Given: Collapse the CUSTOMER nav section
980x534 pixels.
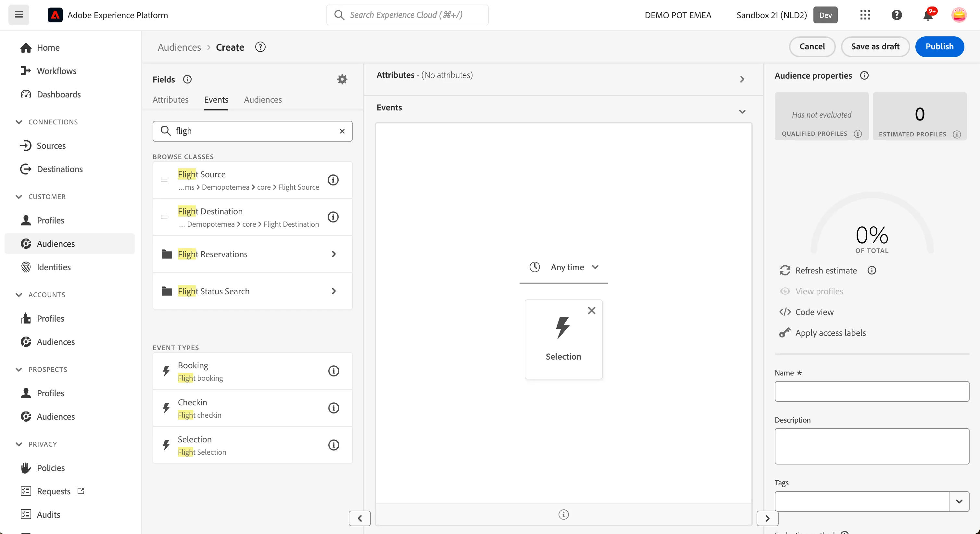Looking at the screenshot, I should (x=19, y=197).
